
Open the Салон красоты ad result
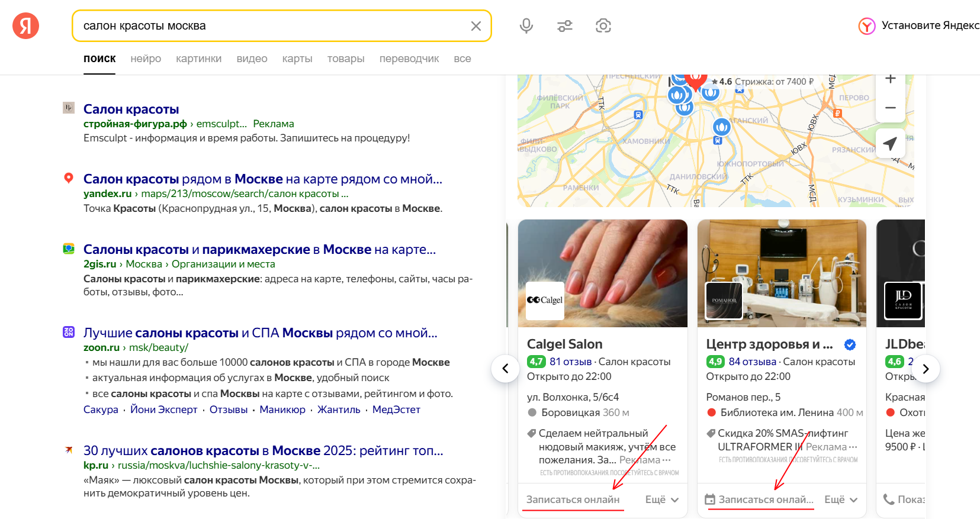tap(131, 109)
